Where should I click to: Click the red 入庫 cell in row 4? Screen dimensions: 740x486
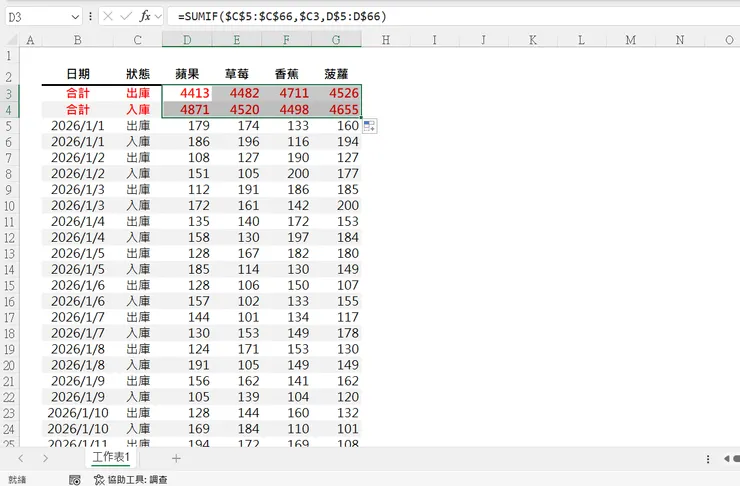coord(138,109)
